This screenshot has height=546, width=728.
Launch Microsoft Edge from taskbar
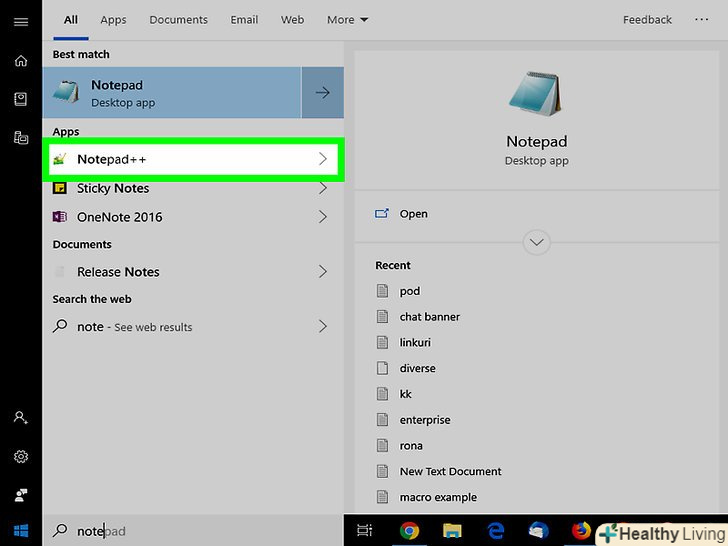(495, 531)
